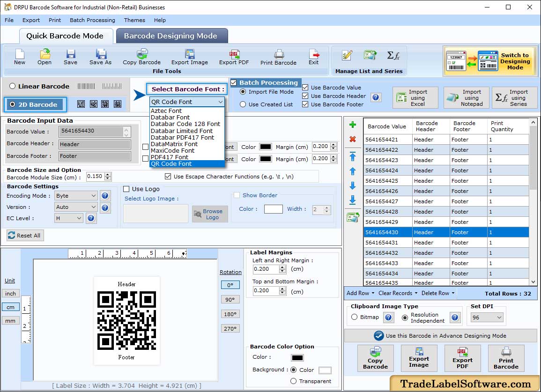Open the Batch Processing menu
This screenshot has width=541, height=392.
tap(92, 20)
